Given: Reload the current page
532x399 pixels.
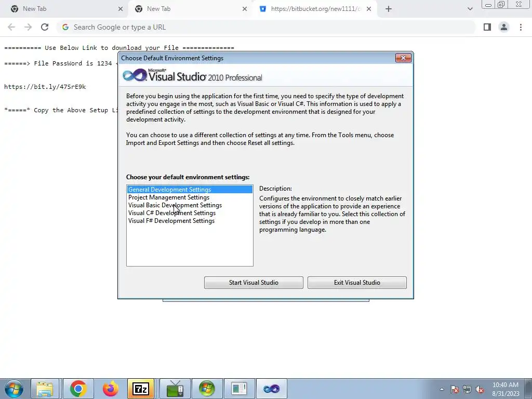Looking at the screenshot, I should pos(45,27).
